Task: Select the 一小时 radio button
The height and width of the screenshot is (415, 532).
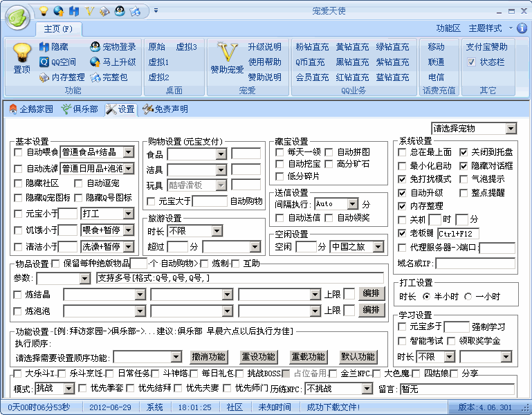Action: click(468, 296)
